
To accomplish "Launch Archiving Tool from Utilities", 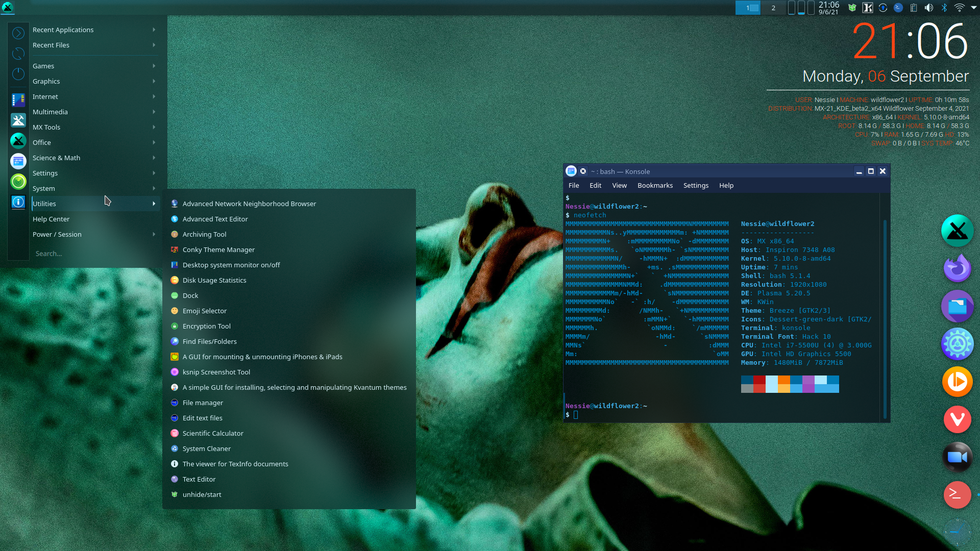I will click(x=289, y=234).
